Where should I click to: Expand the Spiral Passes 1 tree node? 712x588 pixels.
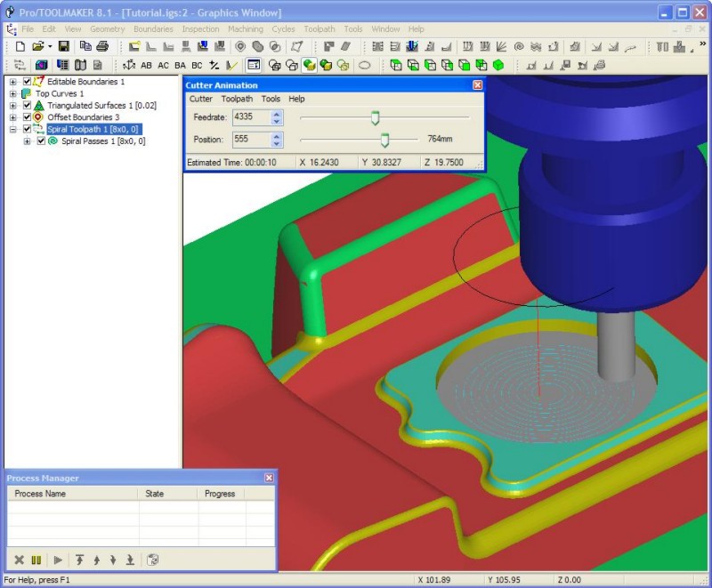pyautogui.click(x=27, y=141)
